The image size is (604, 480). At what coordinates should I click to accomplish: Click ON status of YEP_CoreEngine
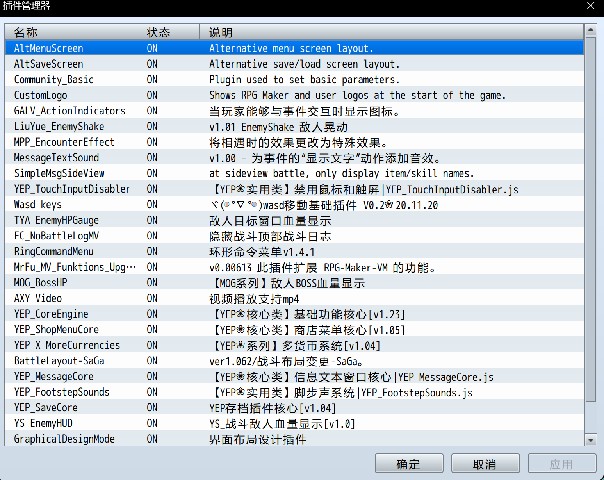[x=152, y=314]
